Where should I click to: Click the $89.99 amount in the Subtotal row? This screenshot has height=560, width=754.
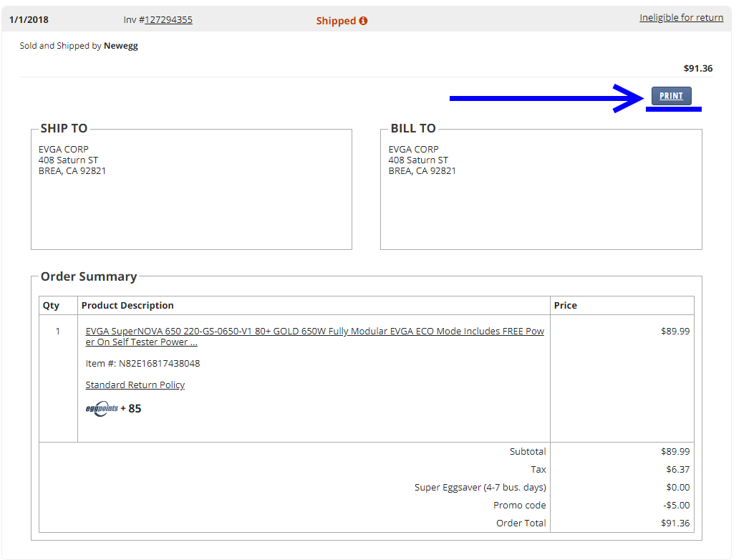click(x=675, y=452)
